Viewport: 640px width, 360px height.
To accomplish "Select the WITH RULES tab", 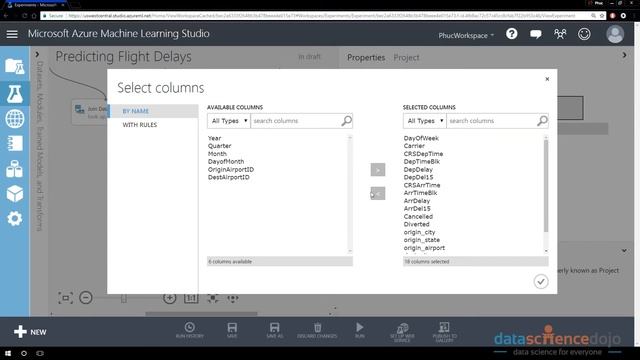I will [140, 125].
